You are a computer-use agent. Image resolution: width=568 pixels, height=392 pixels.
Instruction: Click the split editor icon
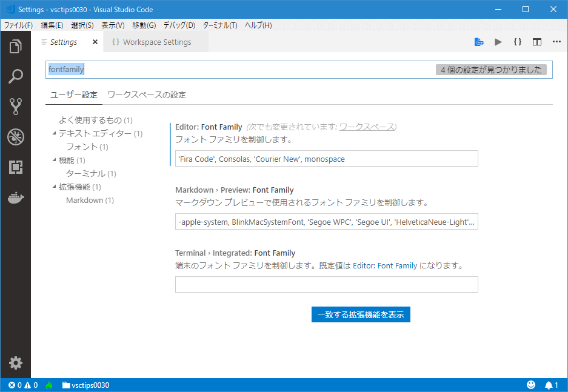click(537, 42)
